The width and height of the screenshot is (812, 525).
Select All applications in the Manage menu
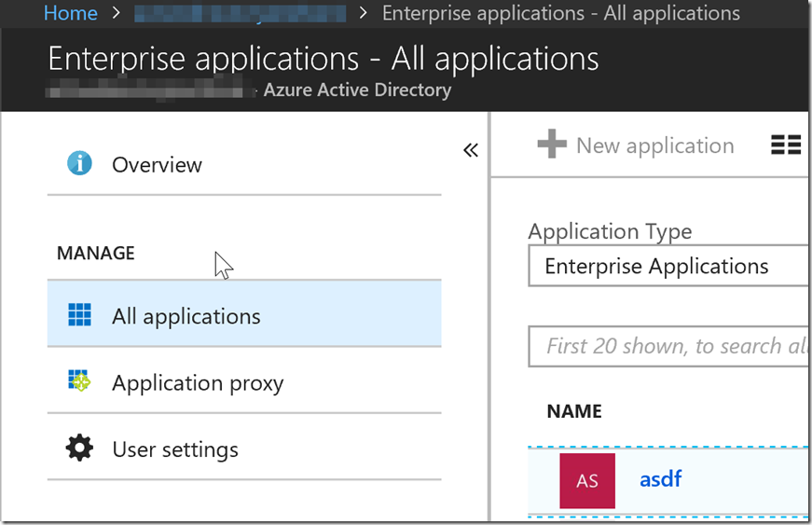244,313
